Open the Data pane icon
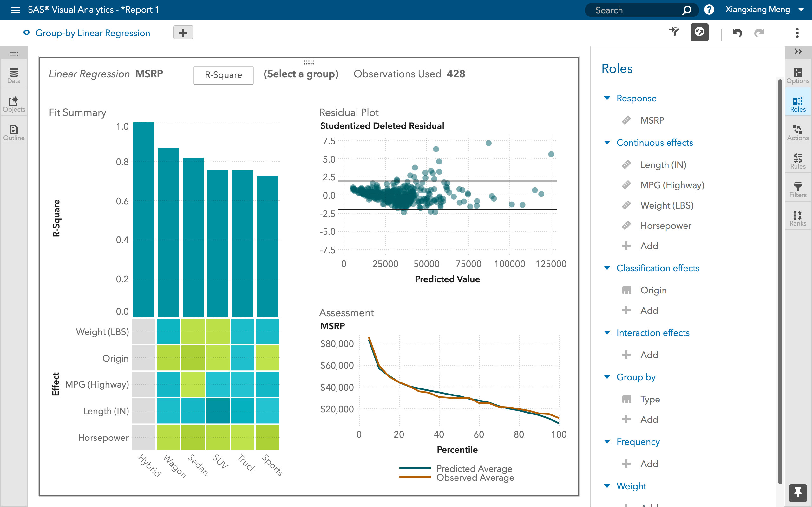812x507 pixels. point(14,75)
